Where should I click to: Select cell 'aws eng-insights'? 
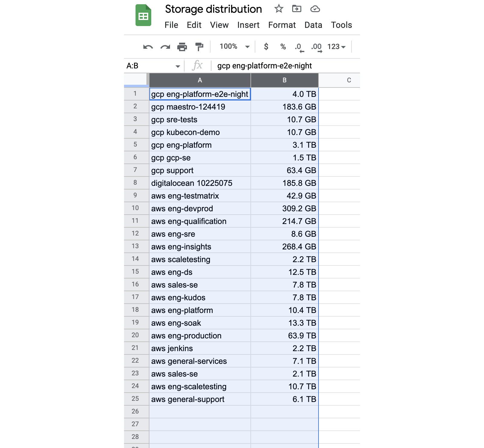pyautogui.click(x=200, y=246)
